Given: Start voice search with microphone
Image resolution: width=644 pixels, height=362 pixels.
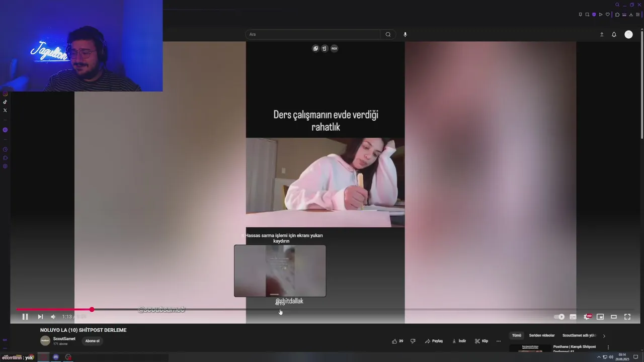Looking at the screenshot, I should point(405,34).
